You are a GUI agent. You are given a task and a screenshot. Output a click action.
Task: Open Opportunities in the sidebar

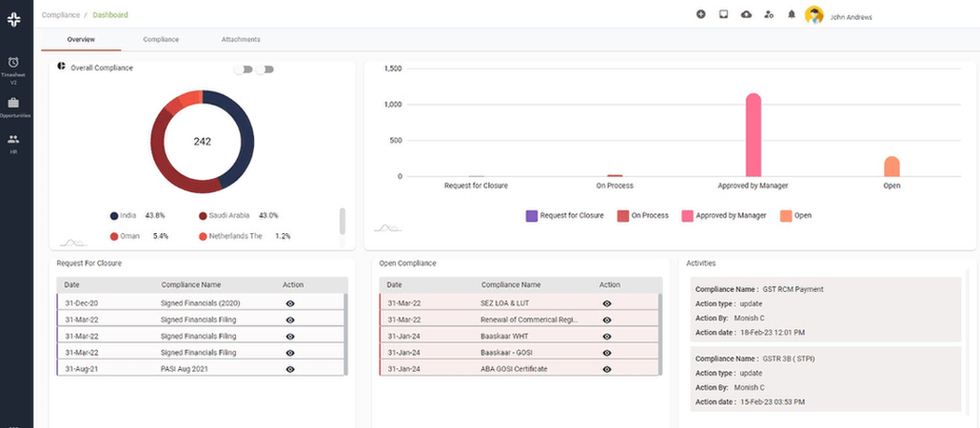pos(14,107)
